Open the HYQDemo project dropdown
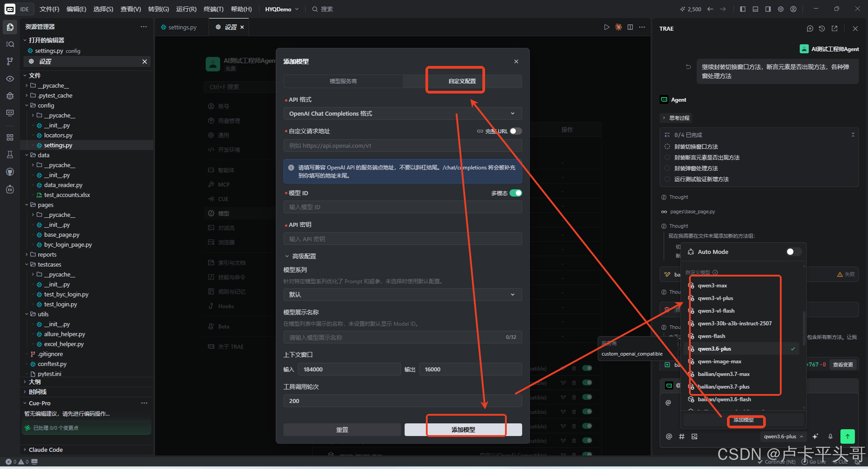 click(x=282, y=9)
